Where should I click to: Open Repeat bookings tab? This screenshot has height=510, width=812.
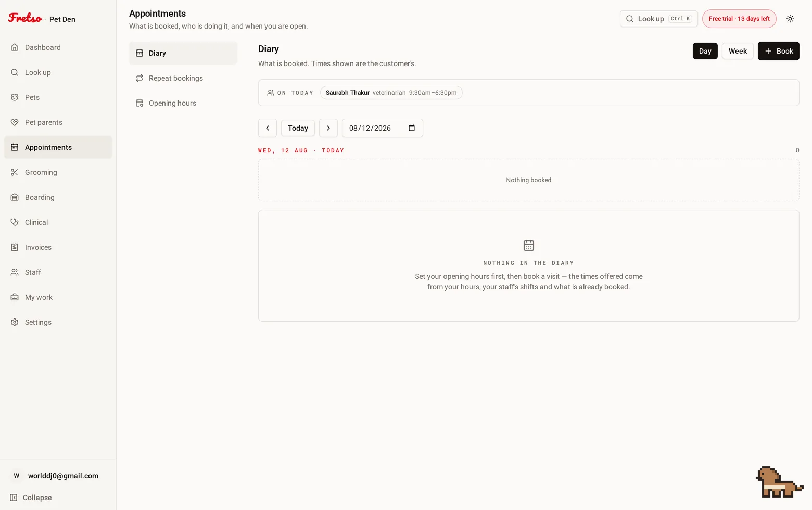coord(183,78)
